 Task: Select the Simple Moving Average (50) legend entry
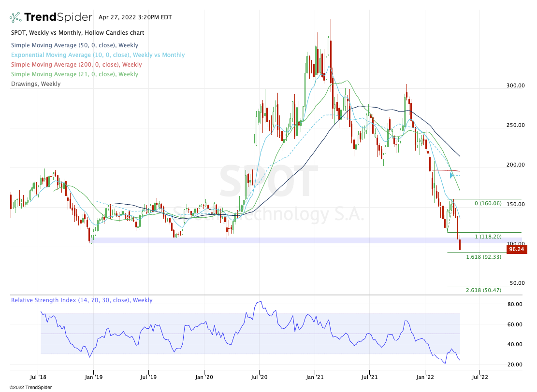pos(74,45)
